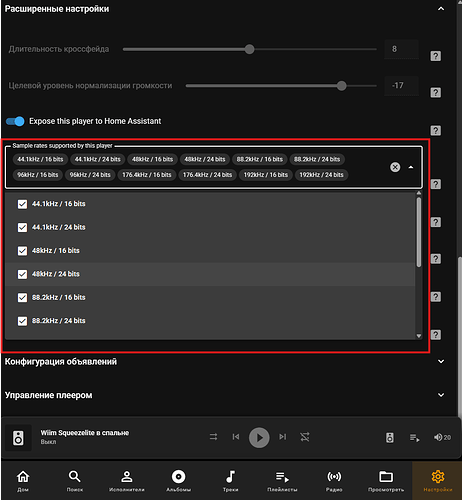Open help for crossfade duration setting

435,56
